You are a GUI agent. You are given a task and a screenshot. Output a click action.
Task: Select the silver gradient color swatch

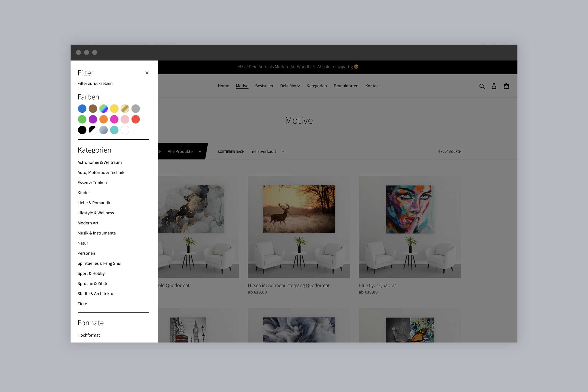[x=103, y=130]
